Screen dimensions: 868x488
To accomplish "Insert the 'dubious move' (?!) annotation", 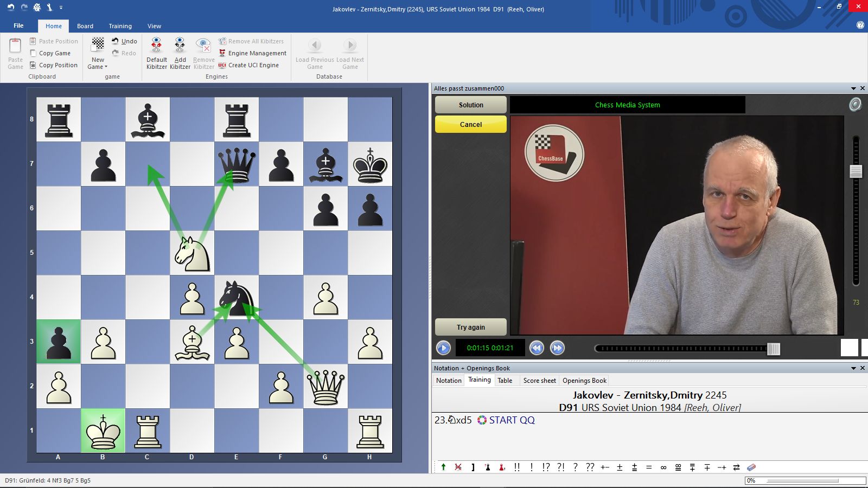I will (560, 467).
